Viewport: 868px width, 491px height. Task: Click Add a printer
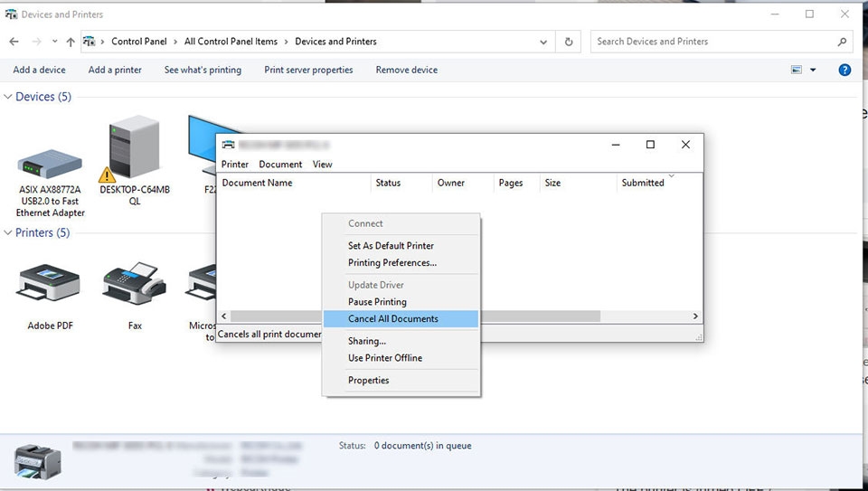pos(115,70)
